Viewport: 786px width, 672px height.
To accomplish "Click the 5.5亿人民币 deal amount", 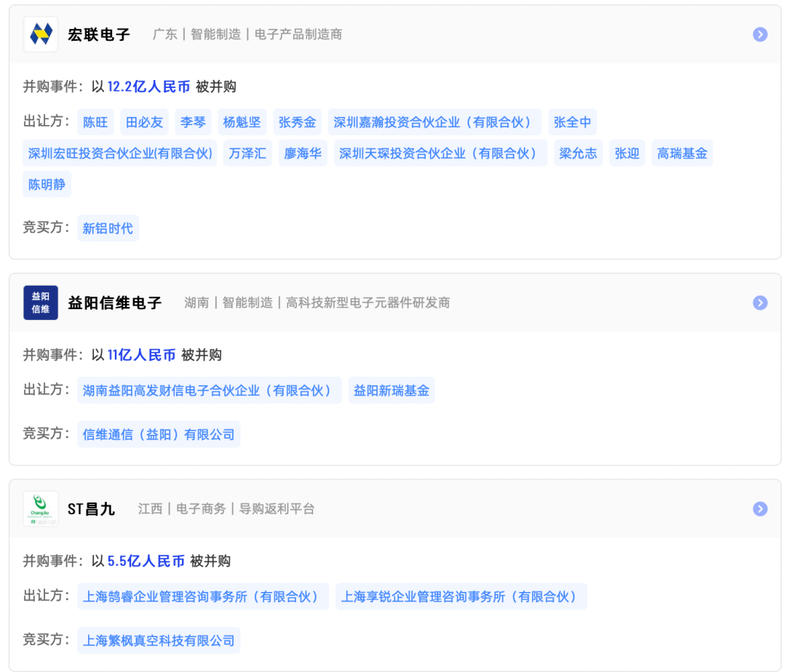I will coord(146,561).
